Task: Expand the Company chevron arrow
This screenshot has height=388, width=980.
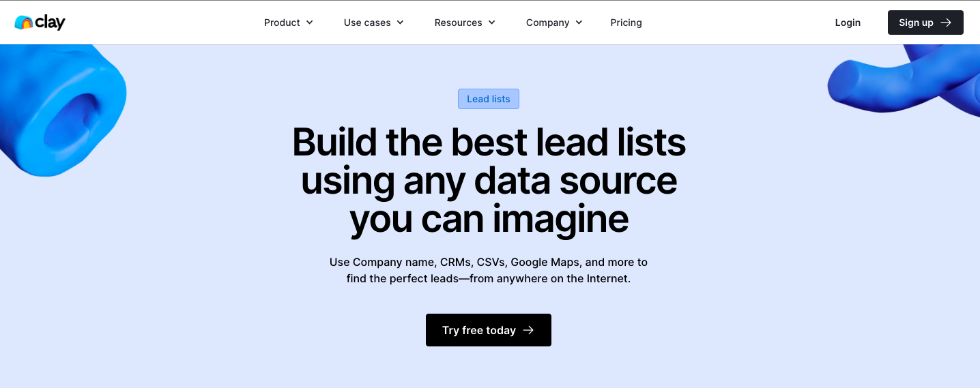Action: (579, 23)
